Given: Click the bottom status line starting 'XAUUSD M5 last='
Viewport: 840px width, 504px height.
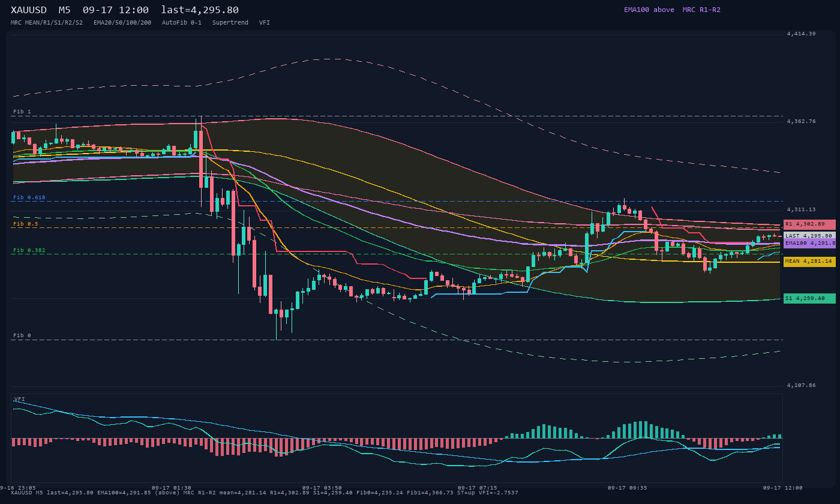Looking at the screenshot, I should tap(265, 493).
